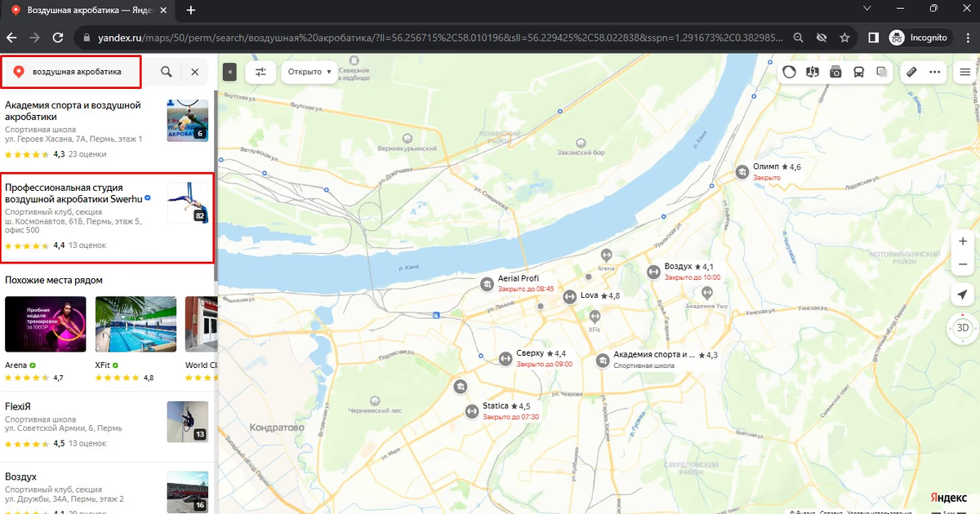Click the Lova map marker

[x=569, y=296]
